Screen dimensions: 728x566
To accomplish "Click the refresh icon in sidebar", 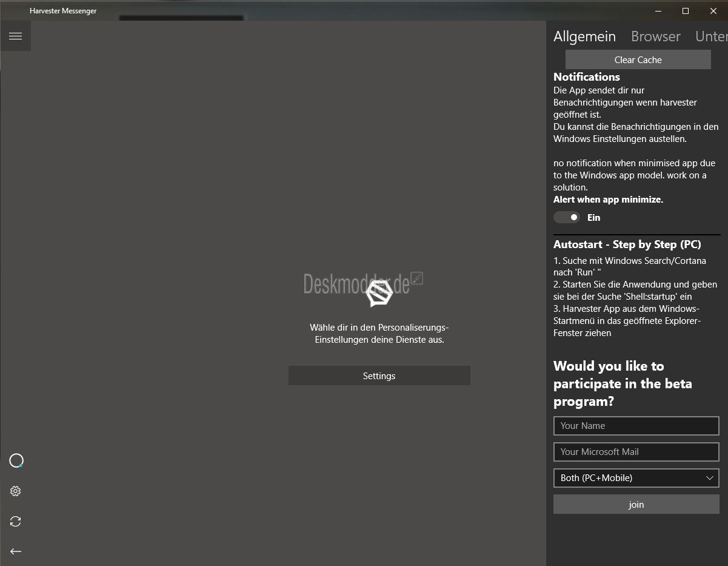I will point(16,521).
